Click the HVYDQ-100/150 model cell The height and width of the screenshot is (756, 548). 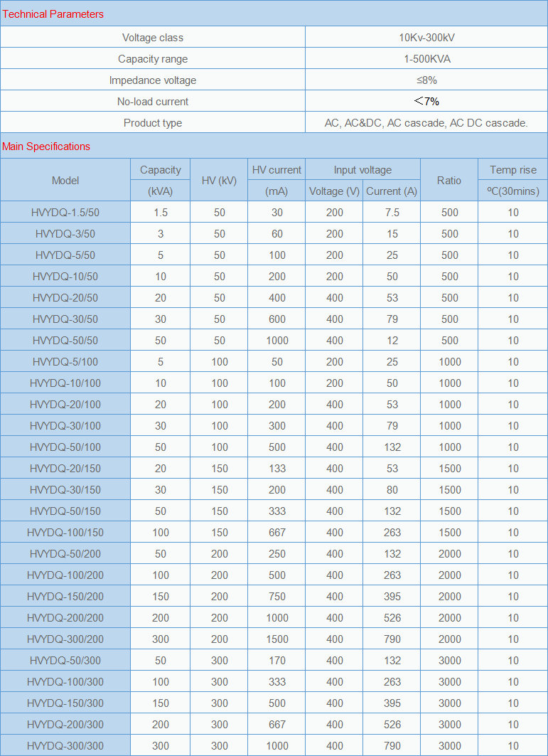click(65, 533)
